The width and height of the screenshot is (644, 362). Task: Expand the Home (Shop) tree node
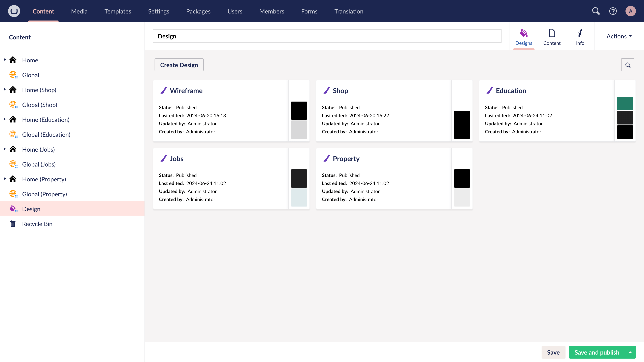[4, 89]
